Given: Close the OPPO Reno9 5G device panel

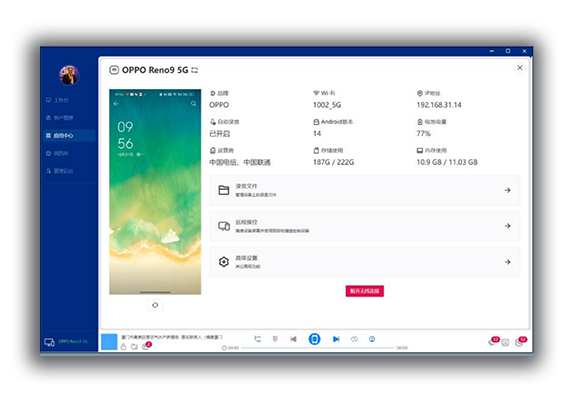Looking at the screenshot, I should point(520,68).
